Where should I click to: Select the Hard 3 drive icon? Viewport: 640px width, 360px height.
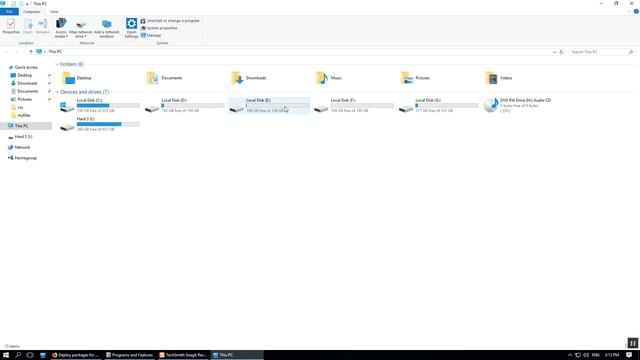tap(67, 127)
